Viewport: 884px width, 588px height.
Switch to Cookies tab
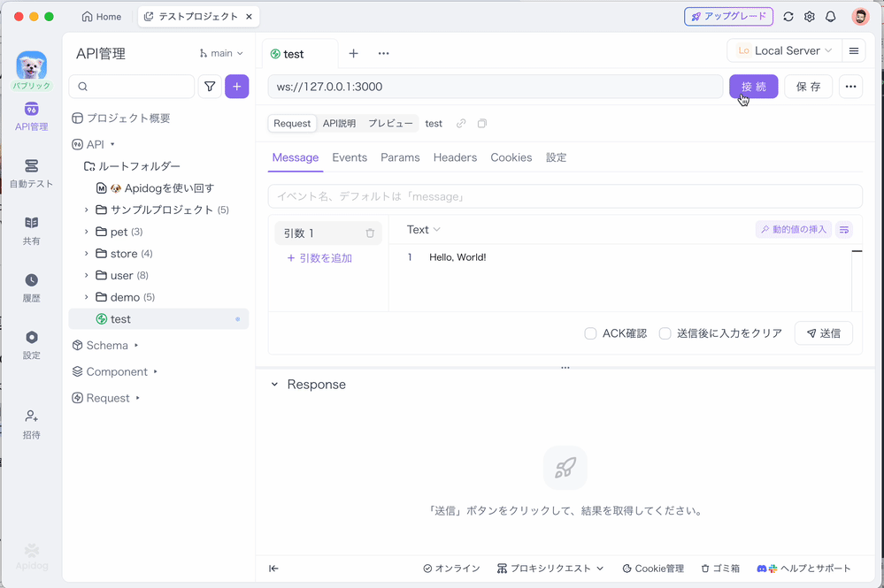(x=511, y=157)
